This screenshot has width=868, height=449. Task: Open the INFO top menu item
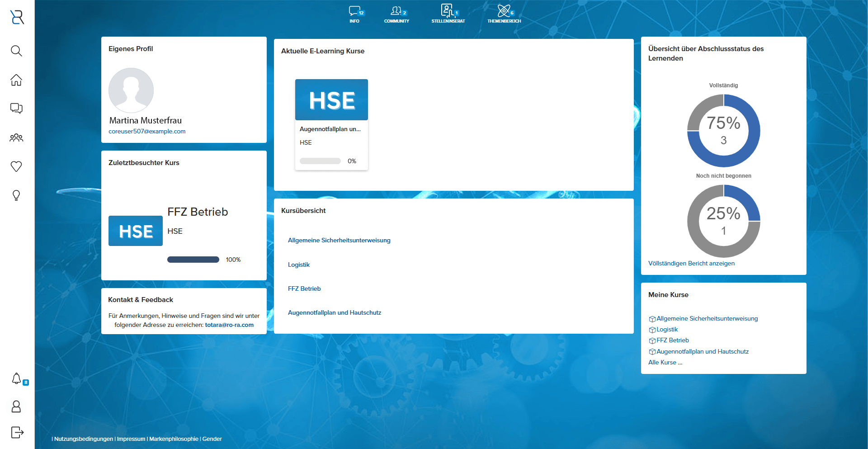point(355,14)
